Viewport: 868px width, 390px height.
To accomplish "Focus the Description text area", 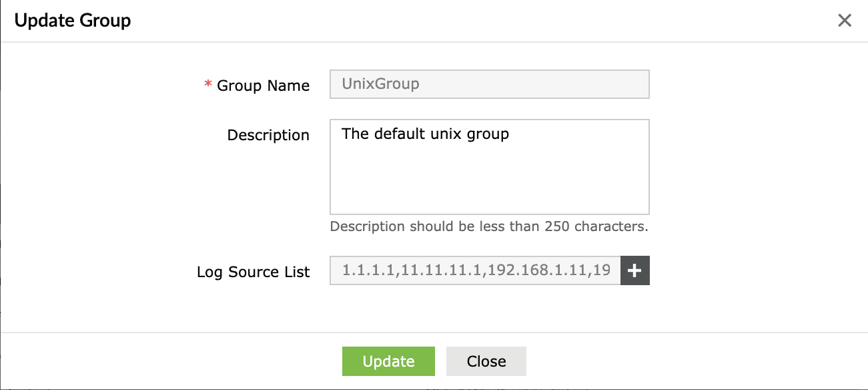I will point(488,167).
